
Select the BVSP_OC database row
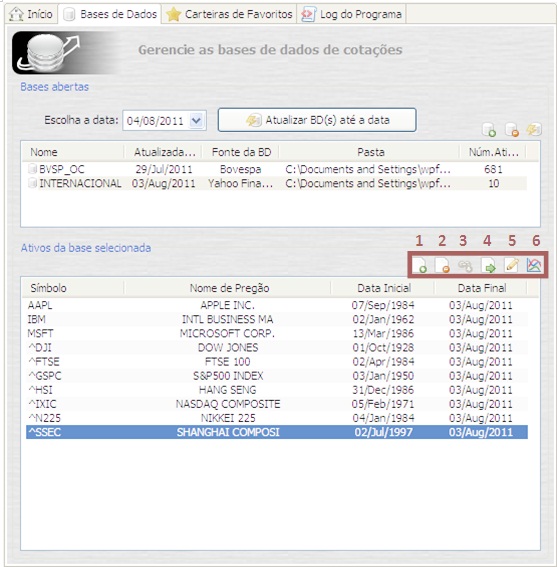coord(276,169)
